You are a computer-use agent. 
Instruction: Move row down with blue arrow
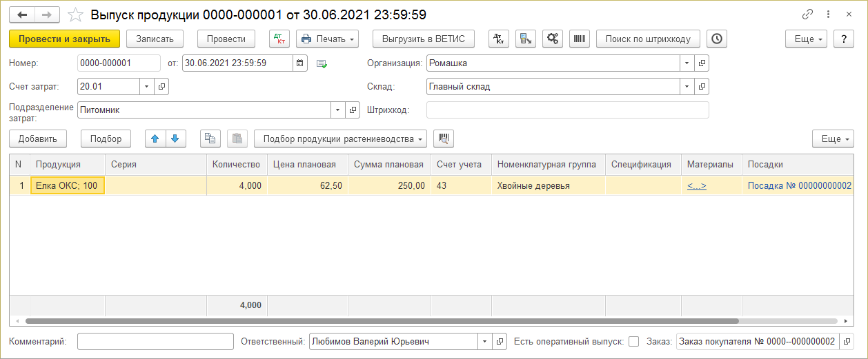[176, 139]
